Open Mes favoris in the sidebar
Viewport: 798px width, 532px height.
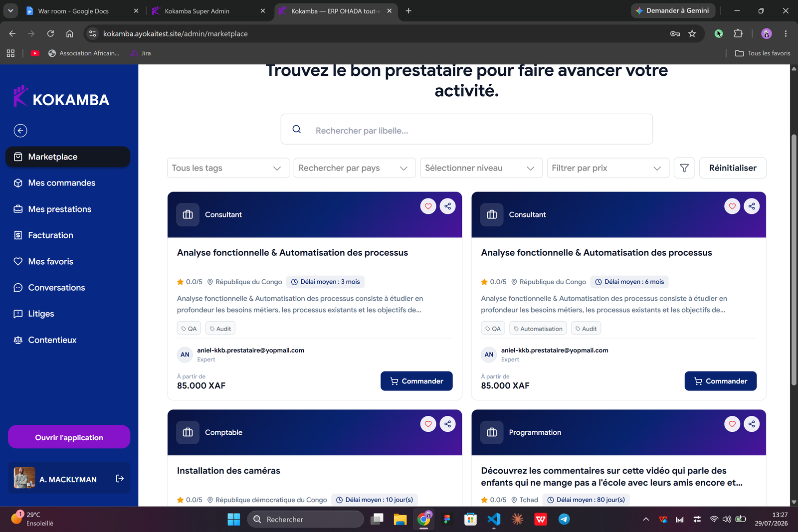click(68, 261)
